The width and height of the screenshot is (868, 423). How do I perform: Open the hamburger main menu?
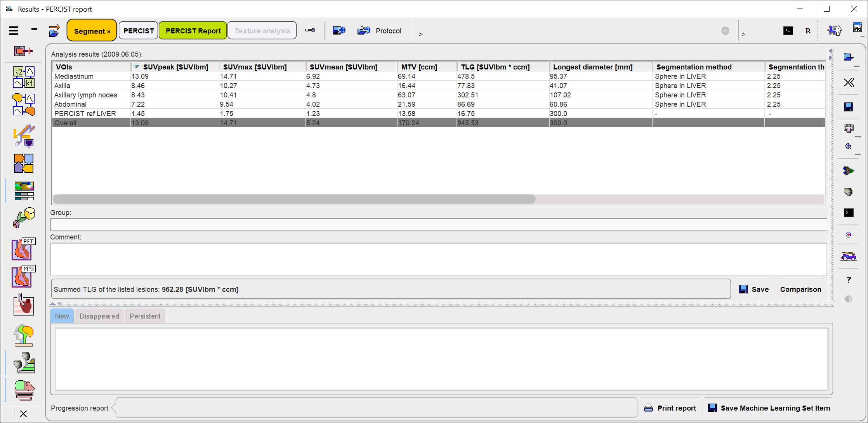(x=14, y=31)
